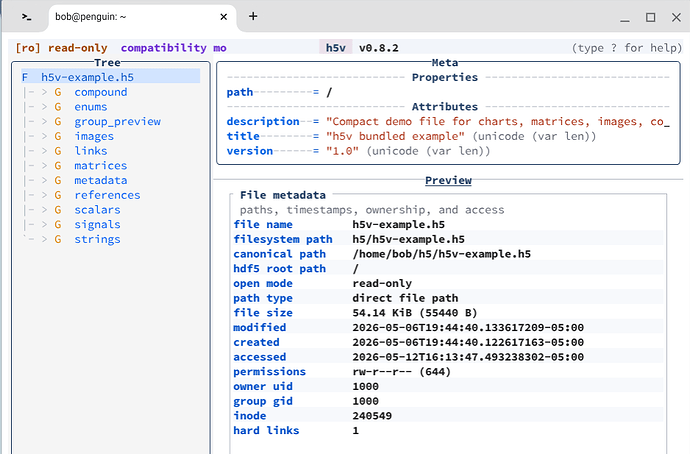This screenshot has height=454, width=690.
Task: Click the terminal prompt icon in title bar
Action: 26,17
